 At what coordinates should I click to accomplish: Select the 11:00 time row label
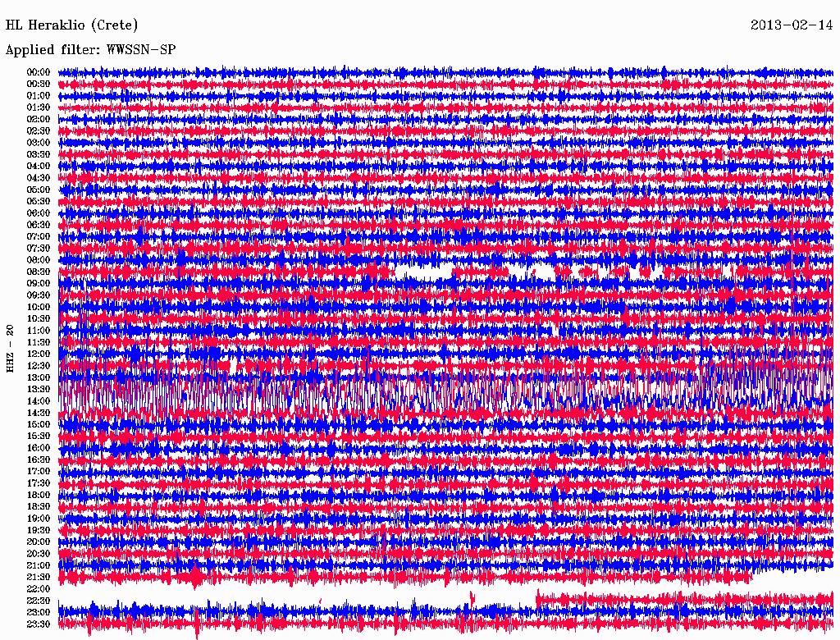(x=39, y=330)
